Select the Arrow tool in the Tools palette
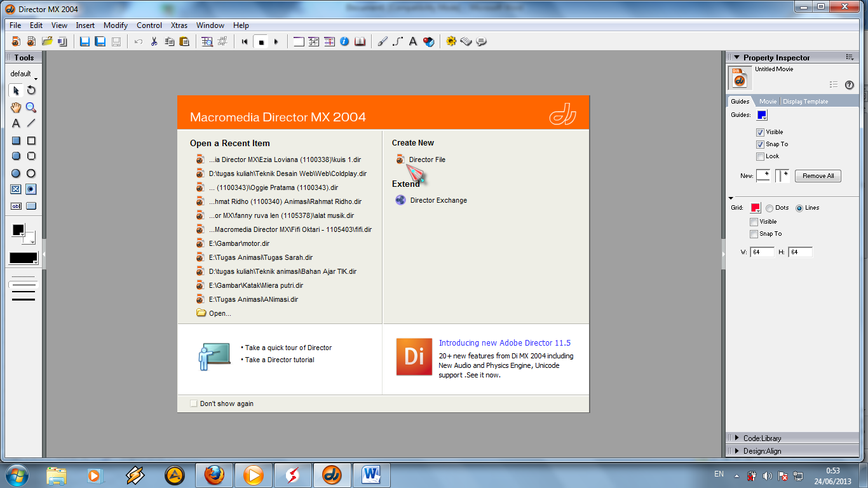 pyautogui.click(x=16, y=90)
